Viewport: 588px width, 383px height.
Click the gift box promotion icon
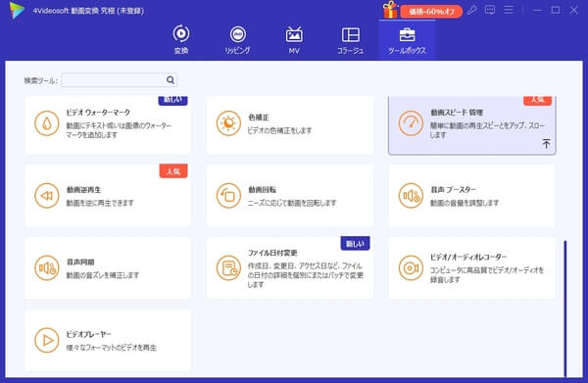390,10
